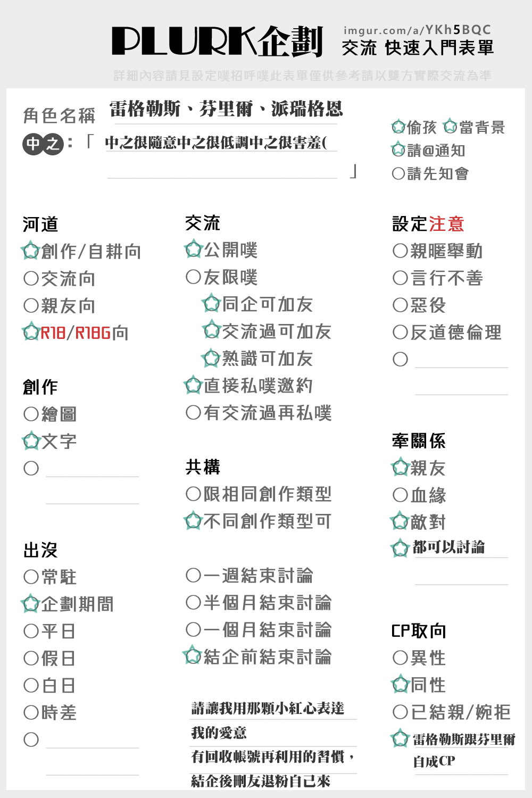The height and width of the screenshot is (798, 532).
Task: Select the 請先知會 radio circle
Action: coord(398,173)
